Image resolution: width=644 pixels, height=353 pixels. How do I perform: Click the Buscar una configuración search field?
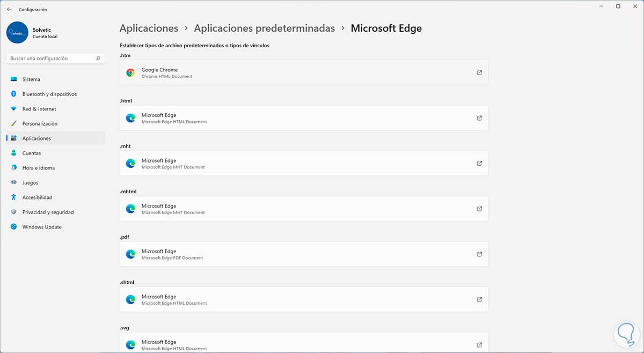(x=51, y=58)
